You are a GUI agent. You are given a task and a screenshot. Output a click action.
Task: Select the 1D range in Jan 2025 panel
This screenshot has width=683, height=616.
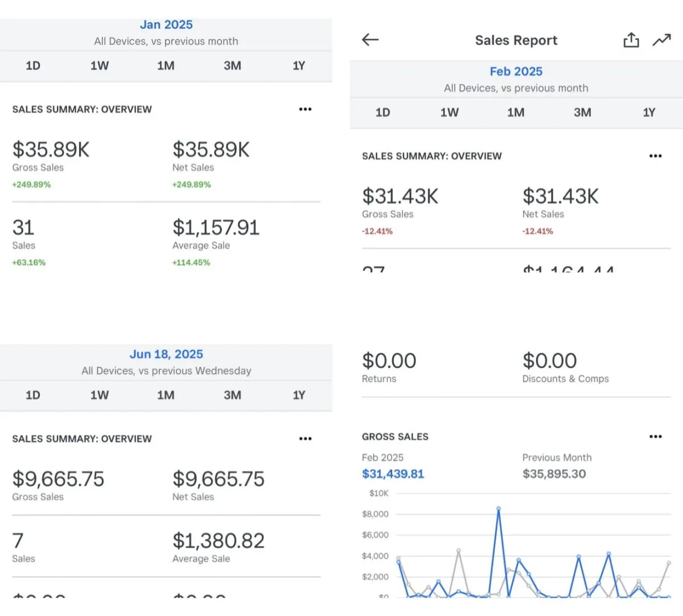[33, 65]
